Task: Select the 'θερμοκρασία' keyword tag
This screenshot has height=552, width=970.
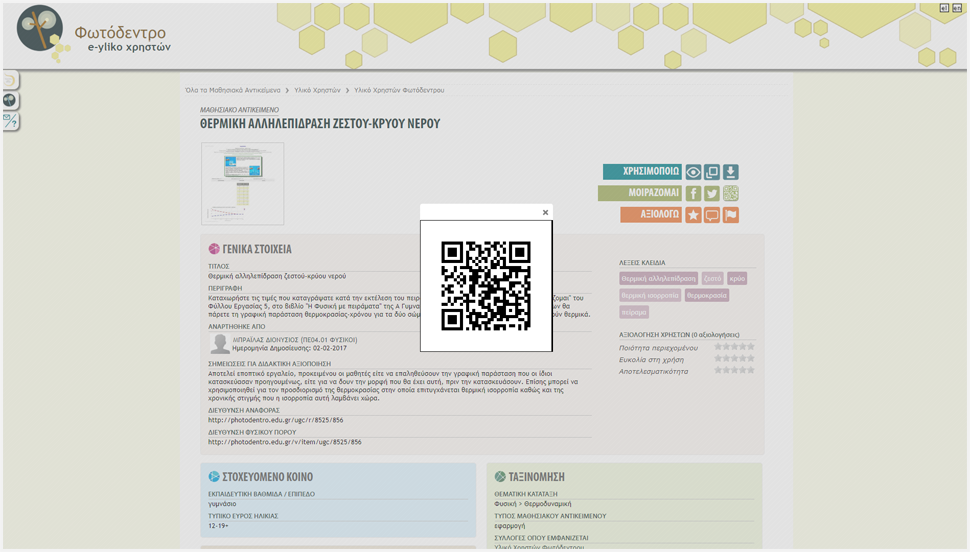Action: [x=707, y=296]
